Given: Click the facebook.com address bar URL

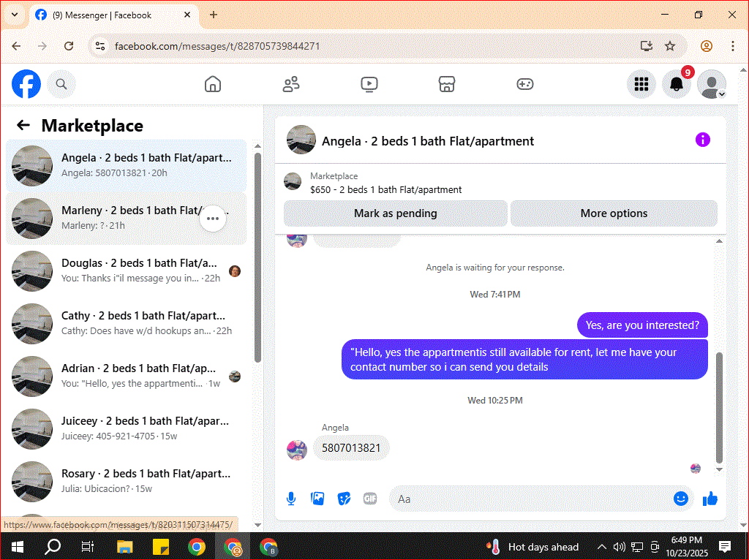Looking at the screenshot, I should pos(217,46).
